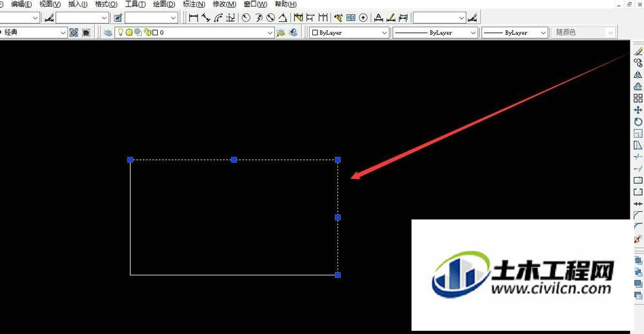Screen dimensions: 644x334
Task: Open the Workspace Settings gear icon
Action: pos(74,32)
